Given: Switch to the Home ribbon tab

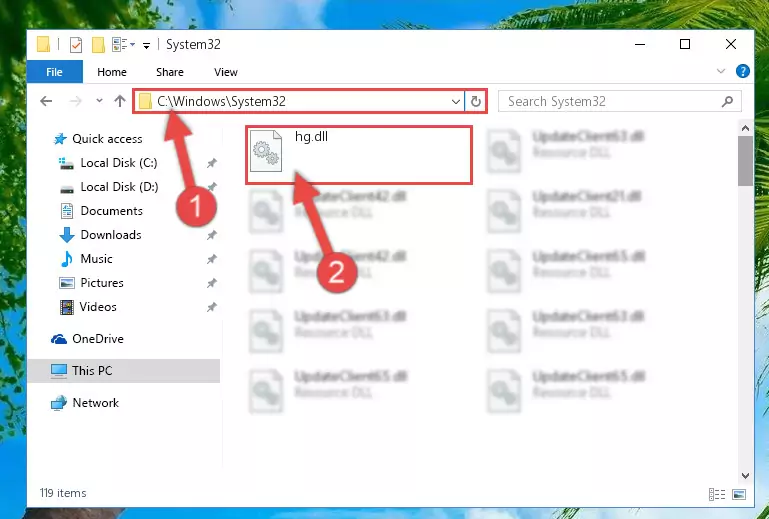Looking at the screenshot, I should (x=112, y=72).
